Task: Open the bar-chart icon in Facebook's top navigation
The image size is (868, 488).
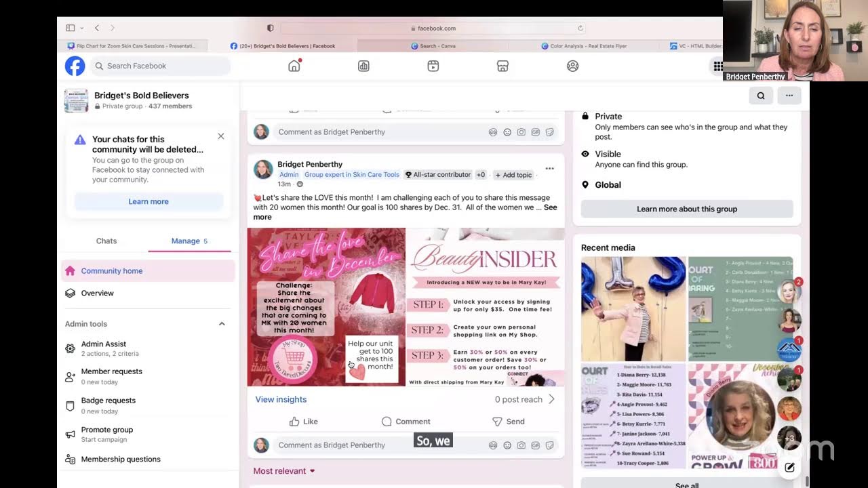Action: [363, 66]
